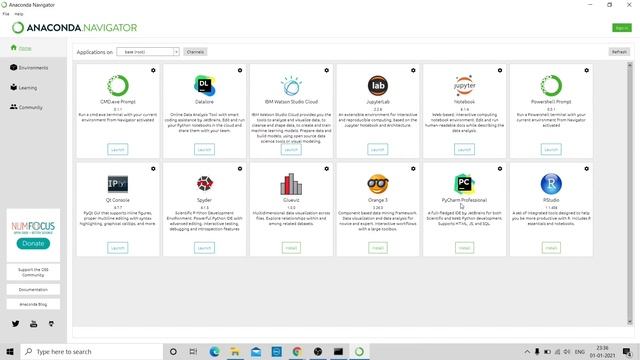The image size is (640, 360).
Task: Install Glueviz
Action: [291, 248]
